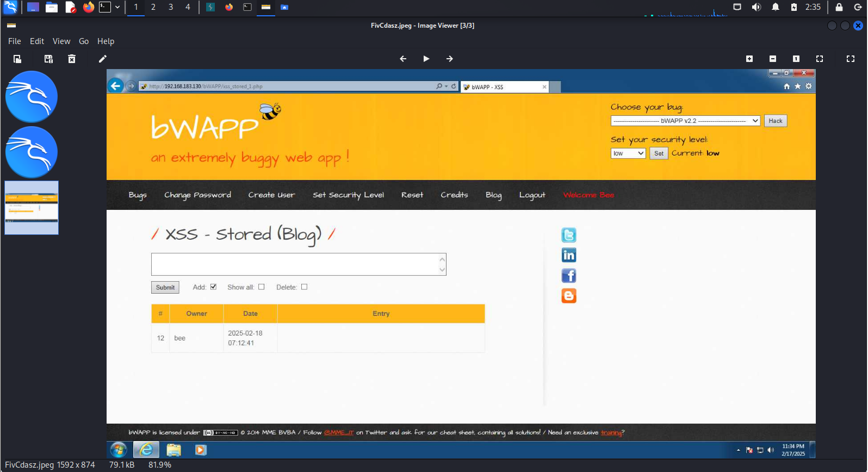The image size is (868, 472).
Task: Switch to the Firefox taskbar window
Action: [x=229, y=7]
